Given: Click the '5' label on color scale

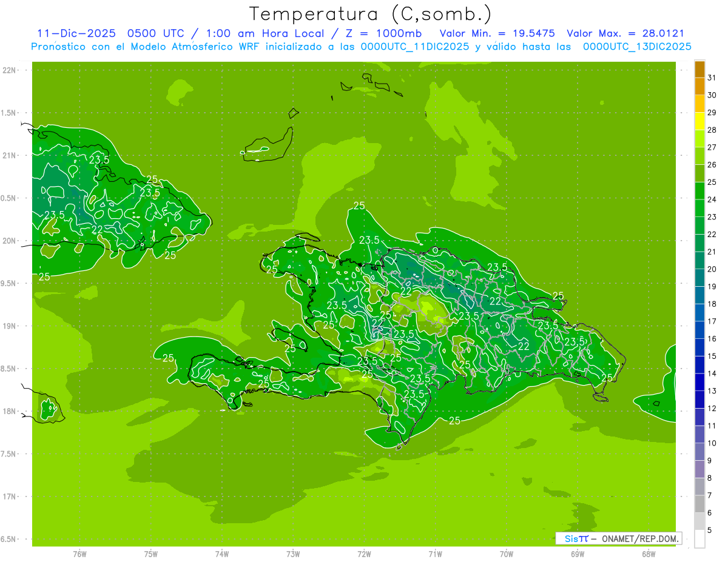Looking at the screenshot, I should [710, 530].
